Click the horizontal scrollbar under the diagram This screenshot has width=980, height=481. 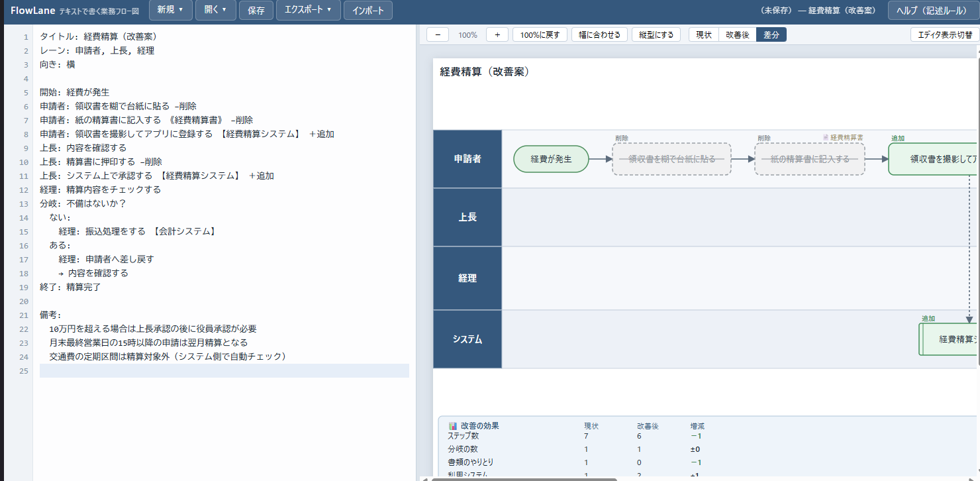point(524,478)
